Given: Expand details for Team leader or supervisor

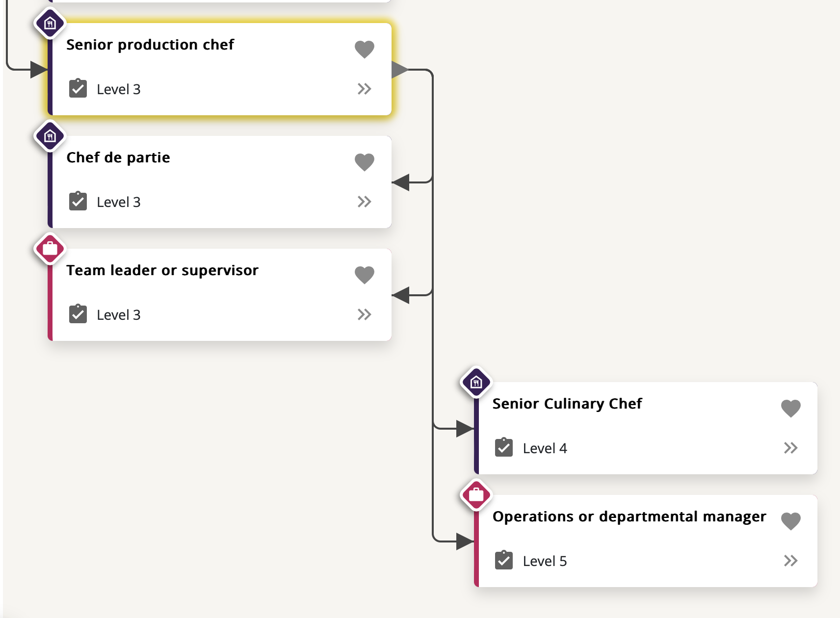Looking at the screenshot, I should pos(365,314).
